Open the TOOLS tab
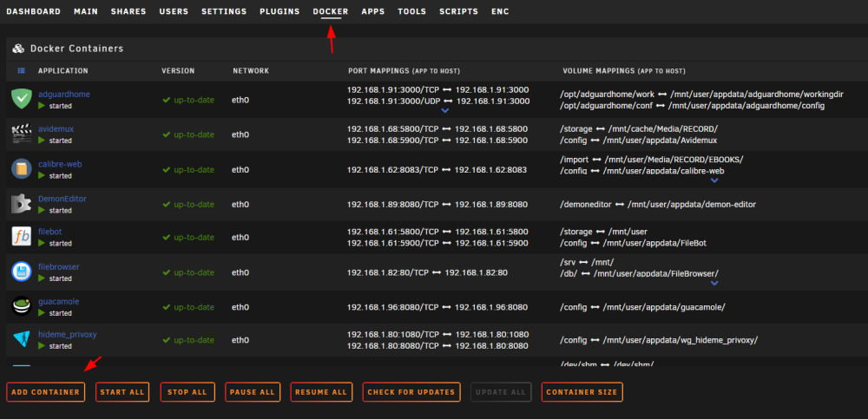Viewport: 868px width, 419px height. pyautogui.click(x=411, y=11)
